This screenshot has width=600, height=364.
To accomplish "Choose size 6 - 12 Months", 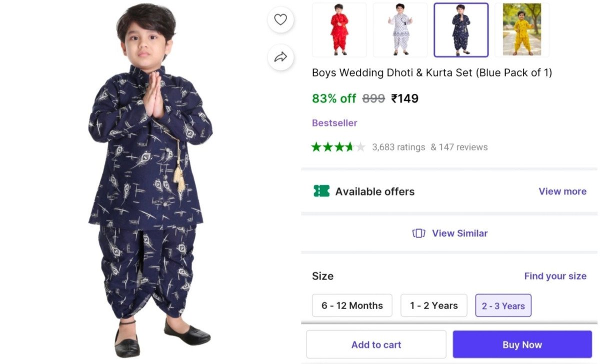I will pyautogui.click(x=352, y=306).
